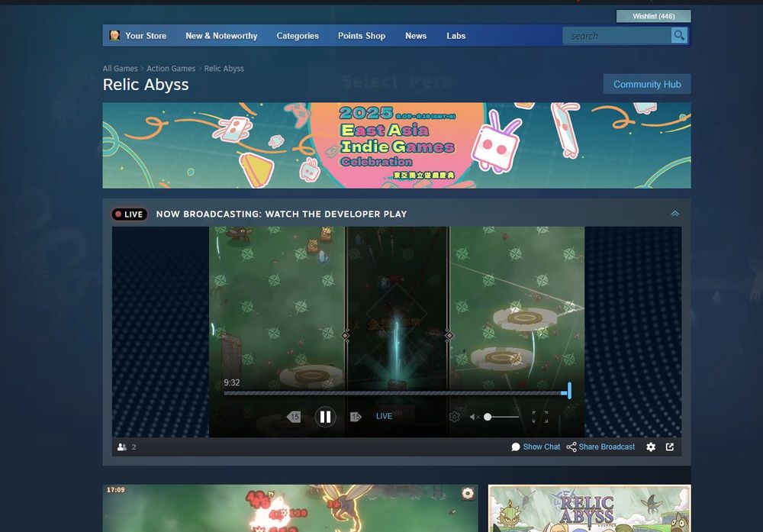Click the Show Chat text link
763x532 pixels.
542,447
